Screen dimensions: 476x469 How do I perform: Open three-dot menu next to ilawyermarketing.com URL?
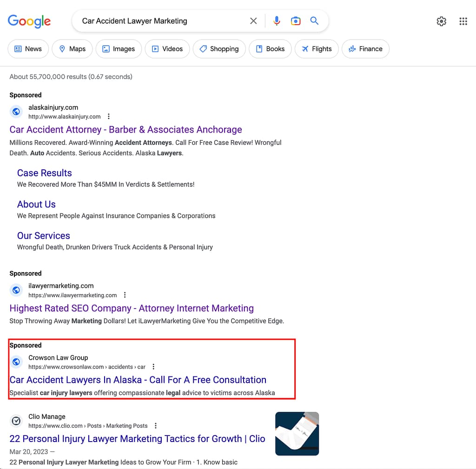pos(125,295)
